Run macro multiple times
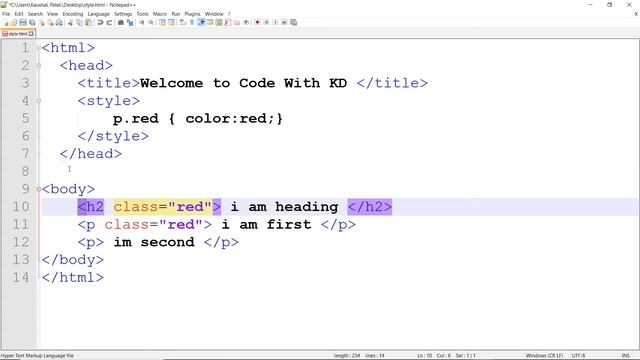This screenshot has height=360, width=640. coord(284,22)
